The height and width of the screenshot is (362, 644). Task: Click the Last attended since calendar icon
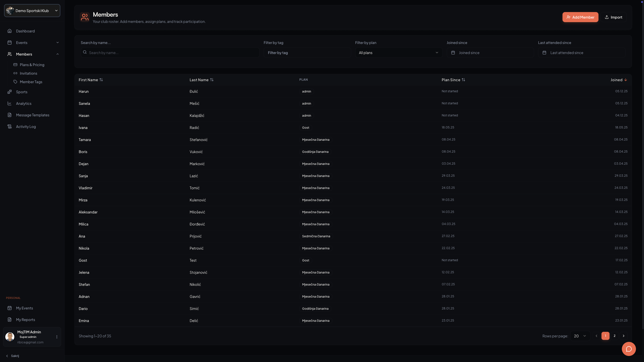tap(544, 53)
